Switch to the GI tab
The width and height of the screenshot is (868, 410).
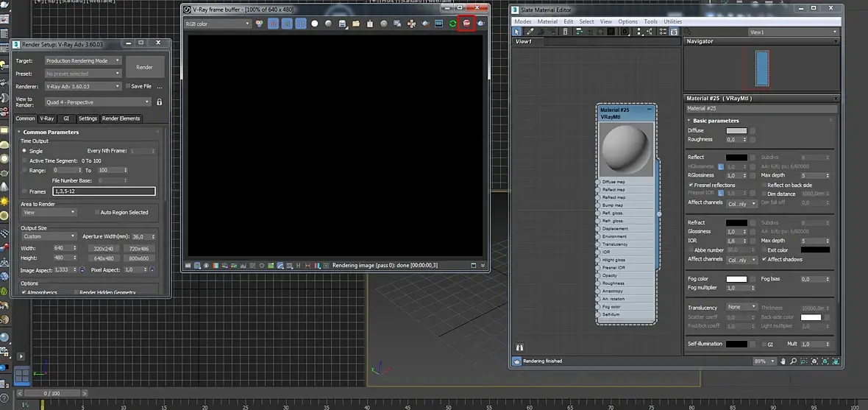point(66,119)
